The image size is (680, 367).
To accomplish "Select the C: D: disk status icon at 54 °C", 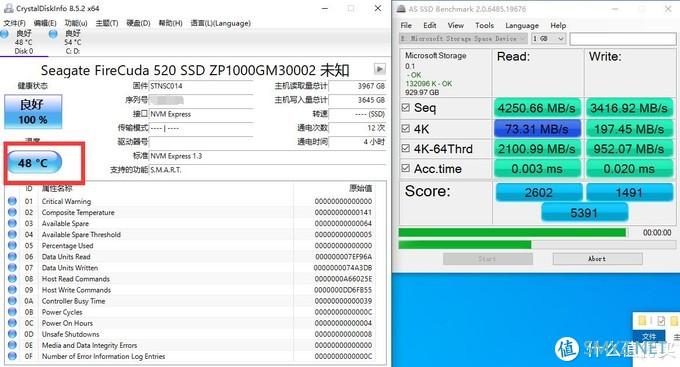I will click(x=53, y=34).
